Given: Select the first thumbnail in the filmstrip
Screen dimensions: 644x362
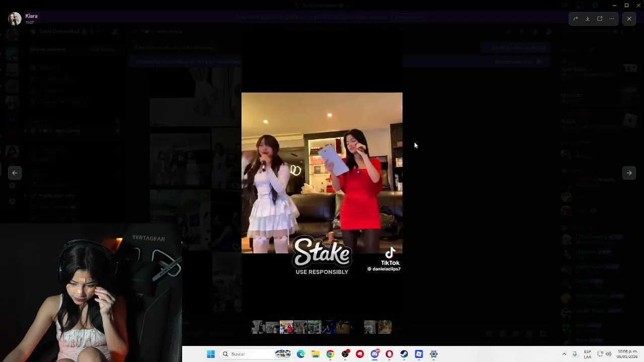Looking at the screenshot, I should 258,327.
